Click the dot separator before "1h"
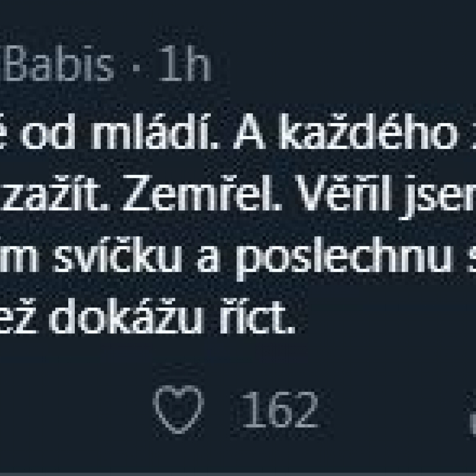Image resolution: width=476 pixels, height=476 pixels. pyautogui.click(x=135, y=68)
